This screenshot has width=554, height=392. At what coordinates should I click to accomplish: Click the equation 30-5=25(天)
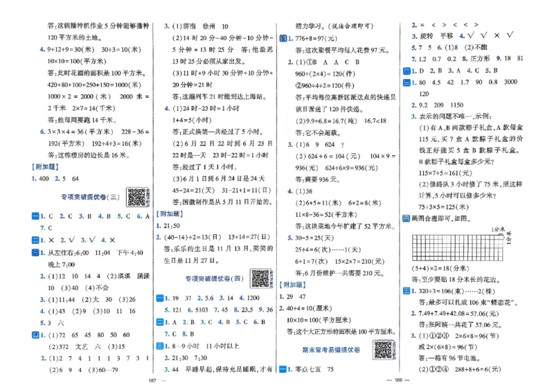click(314, 238)
